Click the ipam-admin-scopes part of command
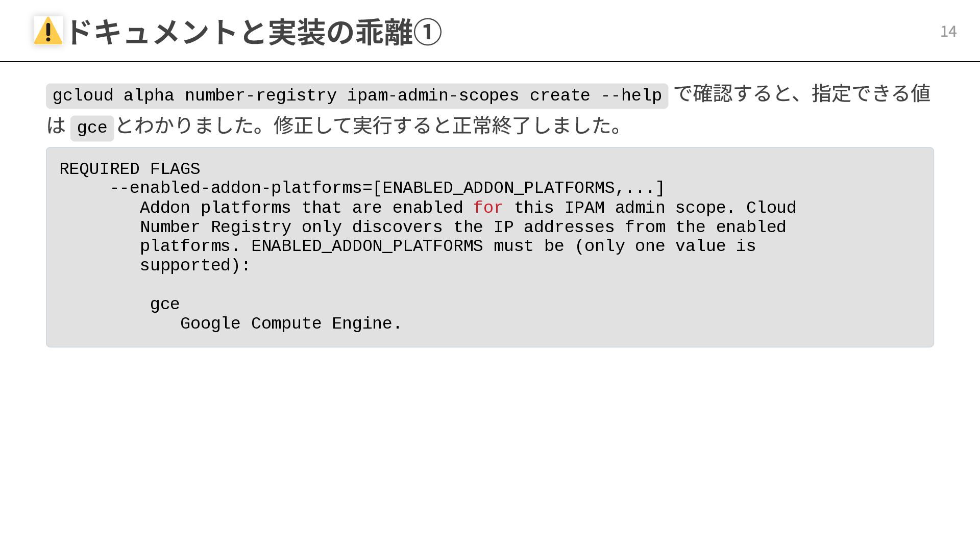 433,96
